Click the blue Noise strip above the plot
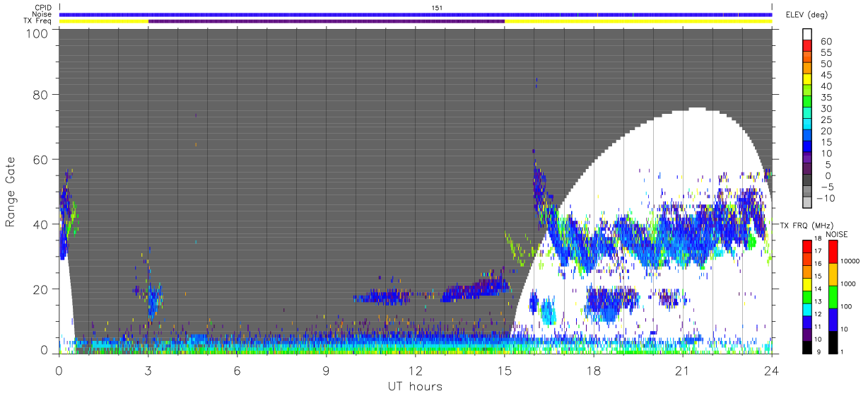Screen dimensions: 868x401 (x=416, y=14)
